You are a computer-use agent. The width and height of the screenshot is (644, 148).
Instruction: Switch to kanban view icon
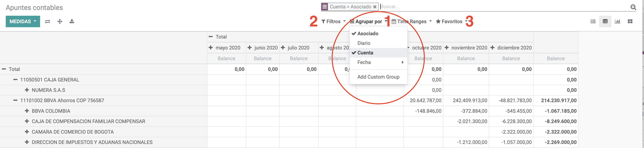[x=630, y=21]
